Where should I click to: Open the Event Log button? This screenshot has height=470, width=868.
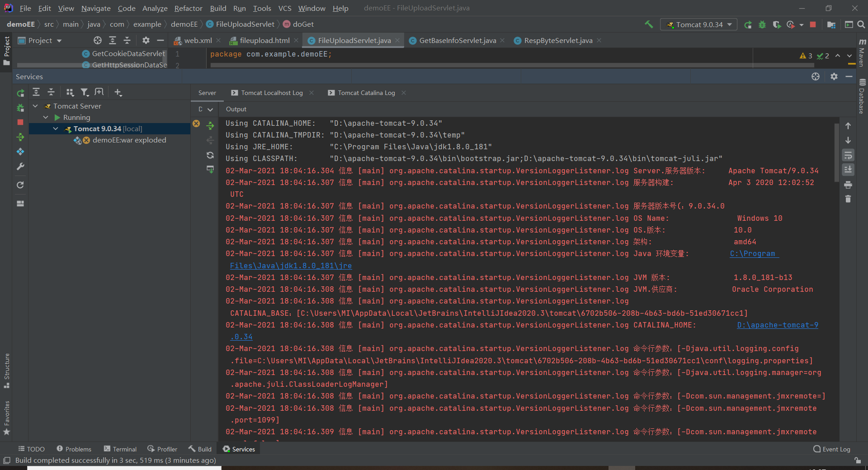click(831, 449)
